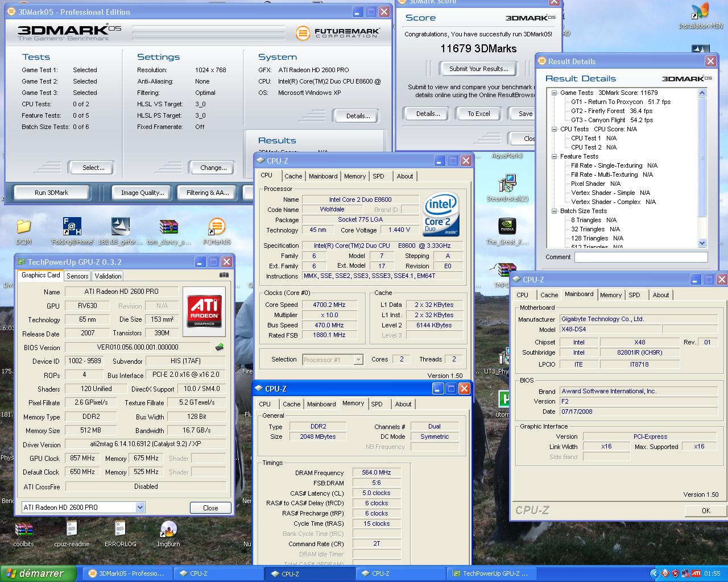Screen dimensions: 728x582
Task: Open the démarrer Start menu
Action: [38, 573]
